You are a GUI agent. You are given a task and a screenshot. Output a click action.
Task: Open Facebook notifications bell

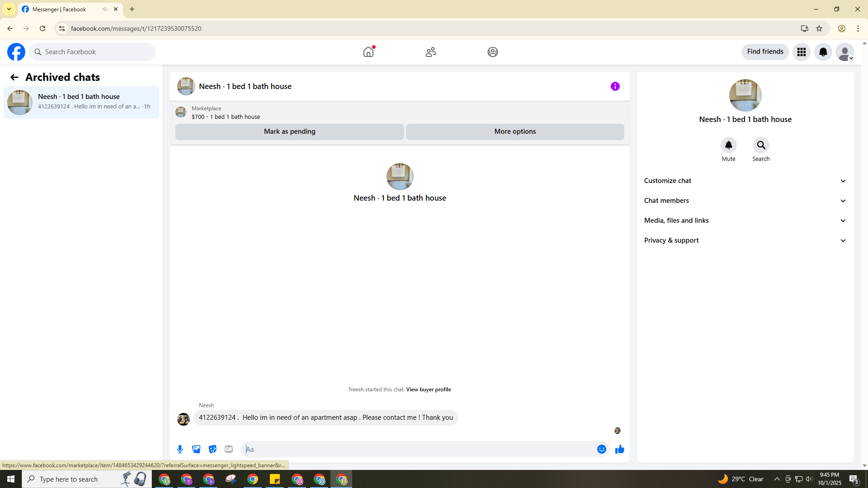tap(823, 52)
